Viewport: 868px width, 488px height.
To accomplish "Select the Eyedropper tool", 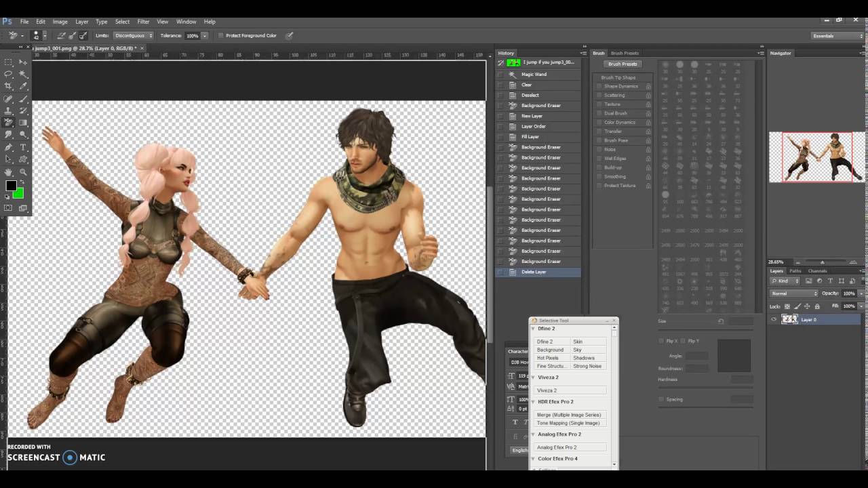I will [x=23, y=86].
